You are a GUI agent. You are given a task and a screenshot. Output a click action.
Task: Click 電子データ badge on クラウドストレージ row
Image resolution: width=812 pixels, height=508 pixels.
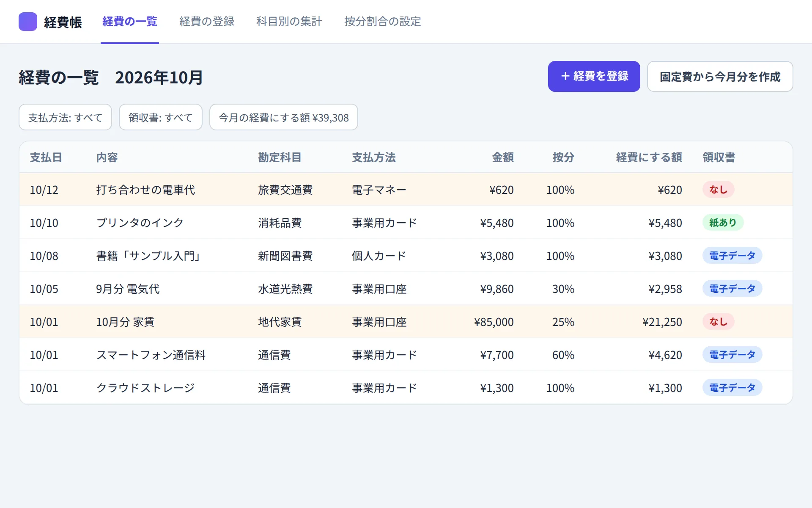732,387
